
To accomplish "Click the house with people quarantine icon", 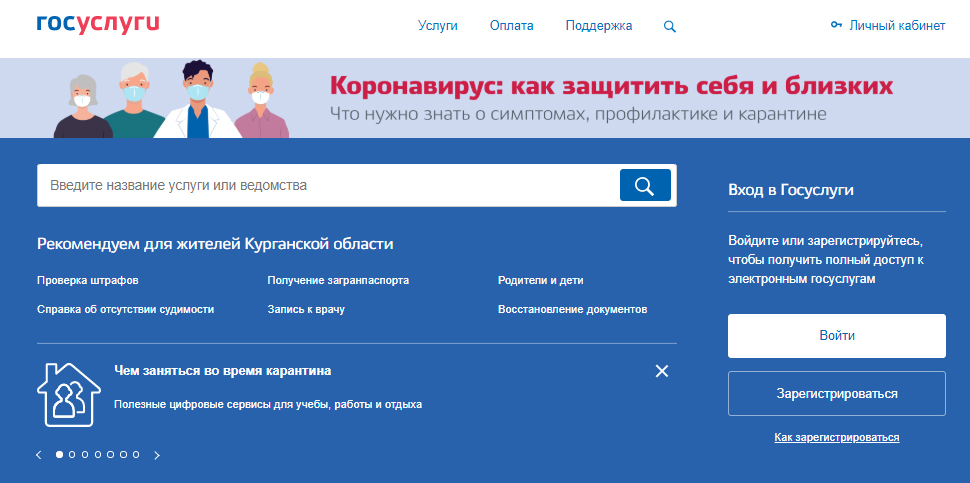I will [69, 395].
